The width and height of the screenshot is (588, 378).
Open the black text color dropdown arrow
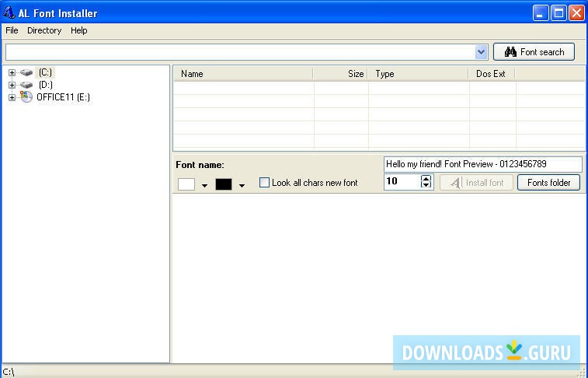(x=242, y=185)
